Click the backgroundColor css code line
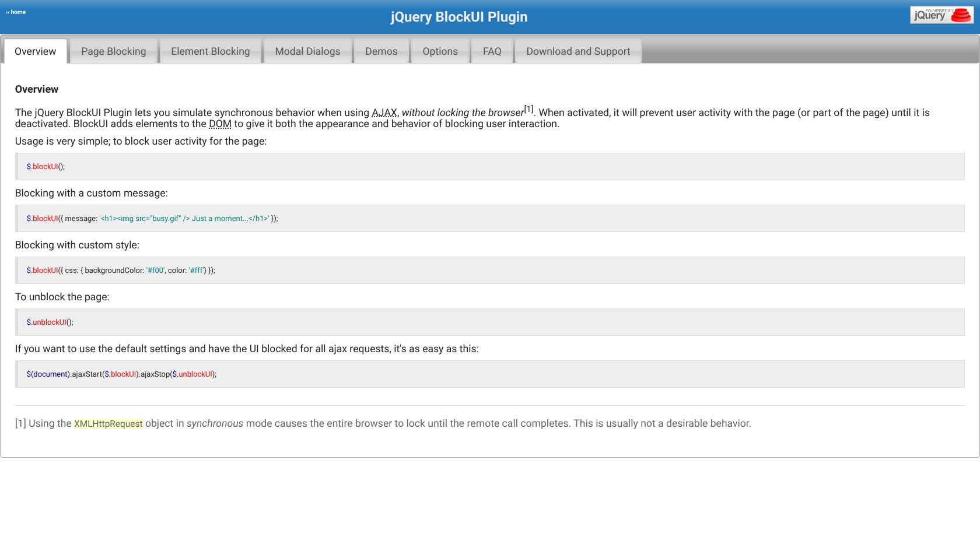Viewport: 980px width, 551px height. (x=490, y=270)
